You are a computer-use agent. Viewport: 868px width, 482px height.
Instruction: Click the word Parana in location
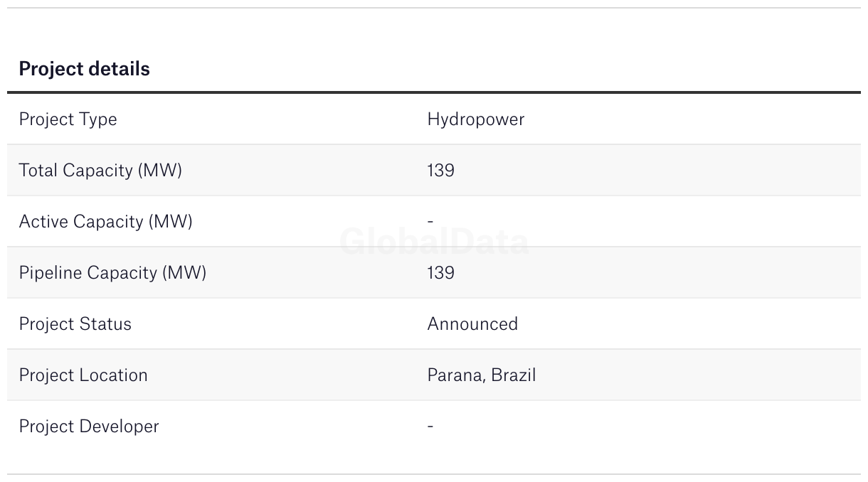455,375
